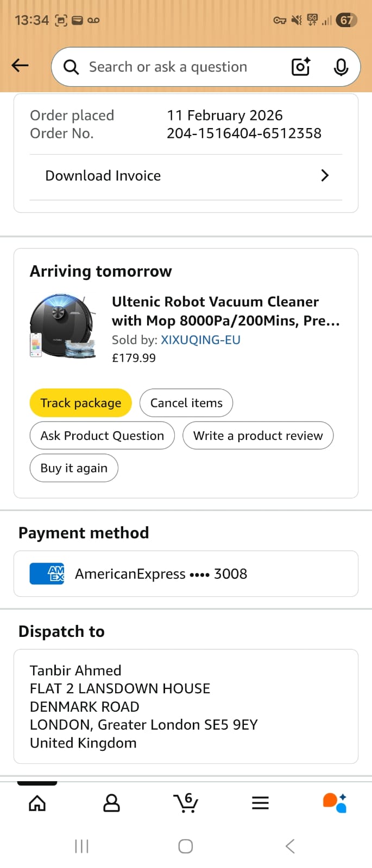Open seller XIXUQING-EU link

pos(200,340)
